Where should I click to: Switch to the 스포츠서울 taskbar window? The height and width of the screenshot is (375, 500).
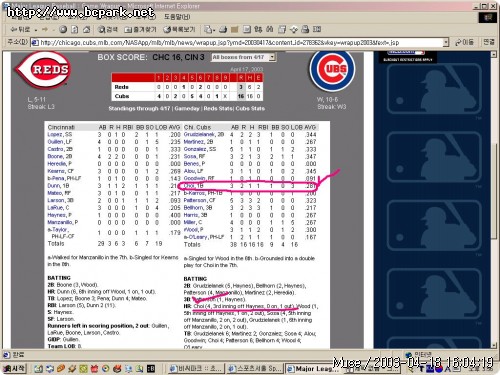(255, 368)
